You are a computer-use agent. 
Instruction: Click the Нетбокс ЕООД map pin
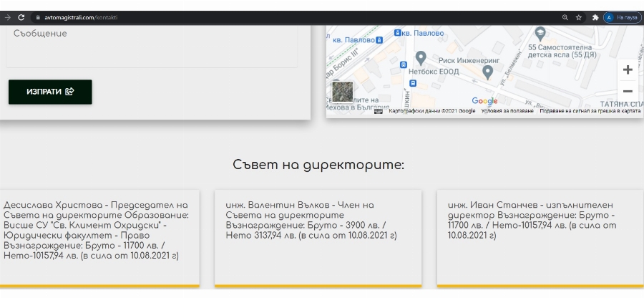(x=421, y=58)
